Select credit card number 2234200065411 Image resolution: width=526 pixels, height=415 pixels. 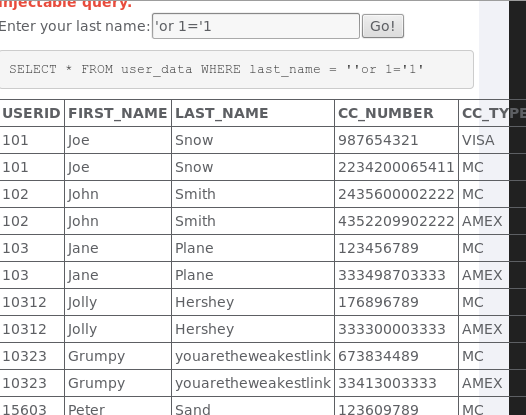(396, 167)
